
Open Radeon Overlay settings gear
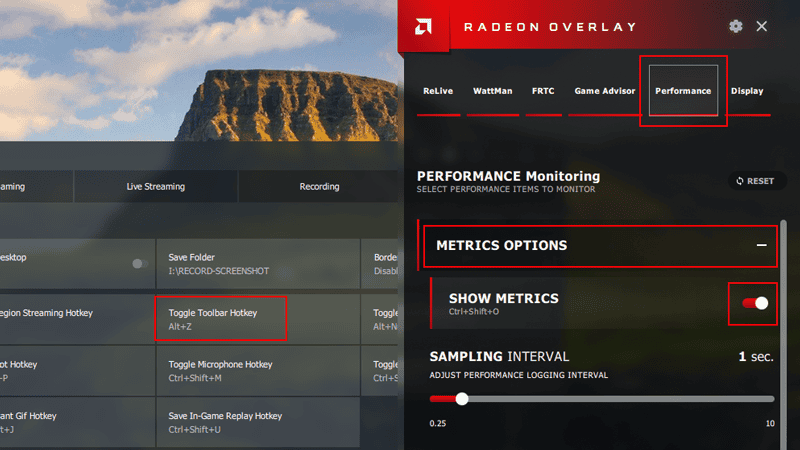coord(736,26)
